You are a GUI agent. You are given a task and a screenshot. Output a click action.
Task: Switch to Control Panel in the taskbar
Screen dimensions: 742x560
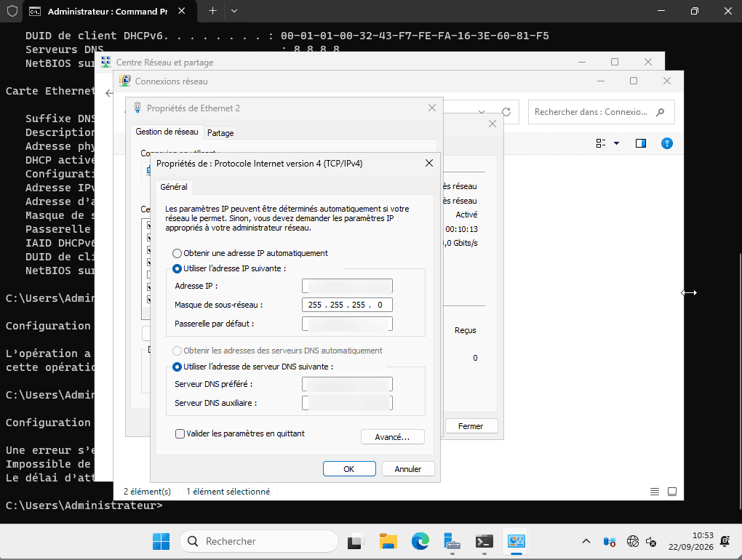516,542
